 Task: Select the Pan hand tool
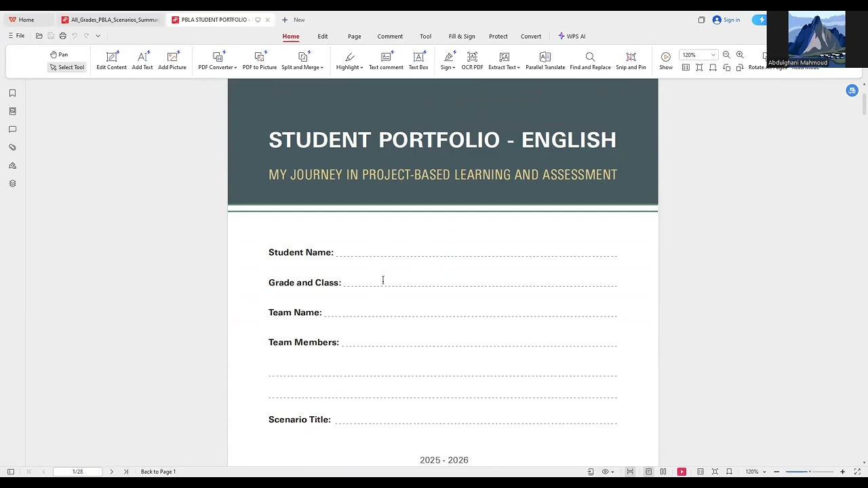[59, 54]
